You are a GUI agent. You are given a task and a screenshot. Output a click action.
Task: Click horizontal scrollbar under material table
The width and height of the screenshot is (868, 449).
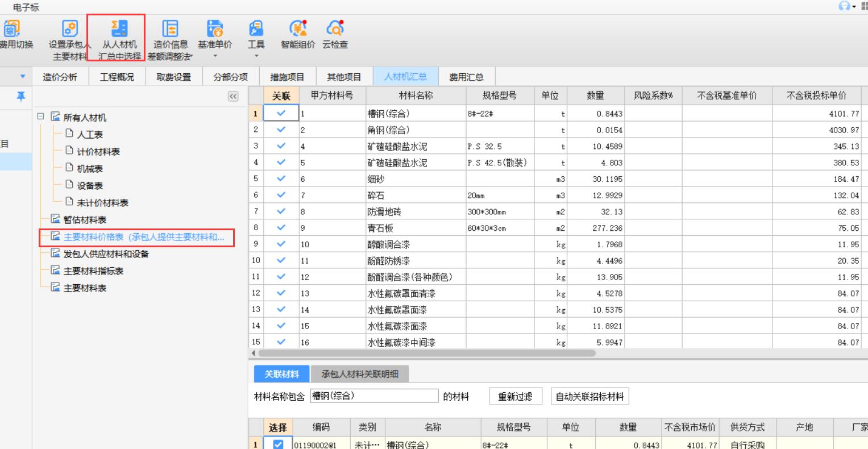(426, 353)
